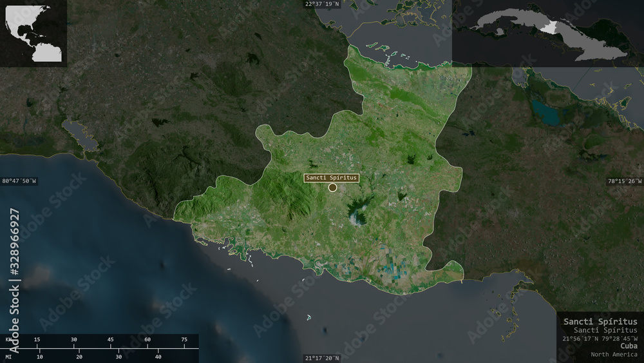Click the 80°47'50"W longitude label
Image resolution: width=644 pixels, height=363 pixels.
19,181
